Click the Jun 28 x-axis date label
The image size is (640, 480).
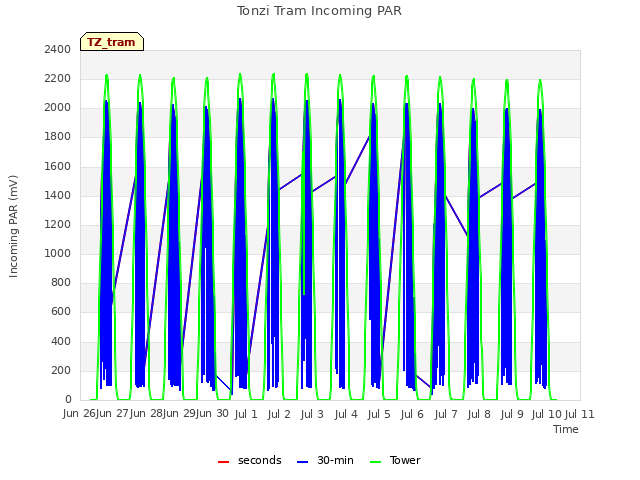146,414
